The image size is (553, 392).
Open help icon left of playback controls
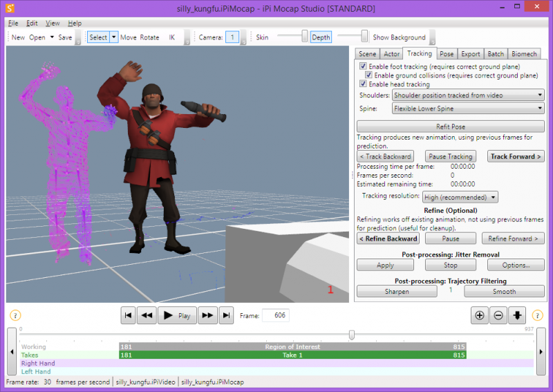tap(15, 315)
